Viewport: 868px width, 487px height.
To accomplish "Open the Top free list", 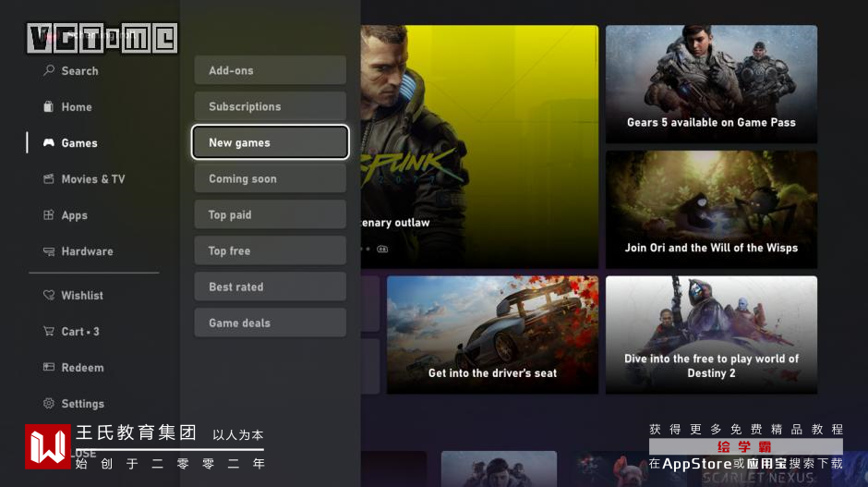I will coord(271,250).
